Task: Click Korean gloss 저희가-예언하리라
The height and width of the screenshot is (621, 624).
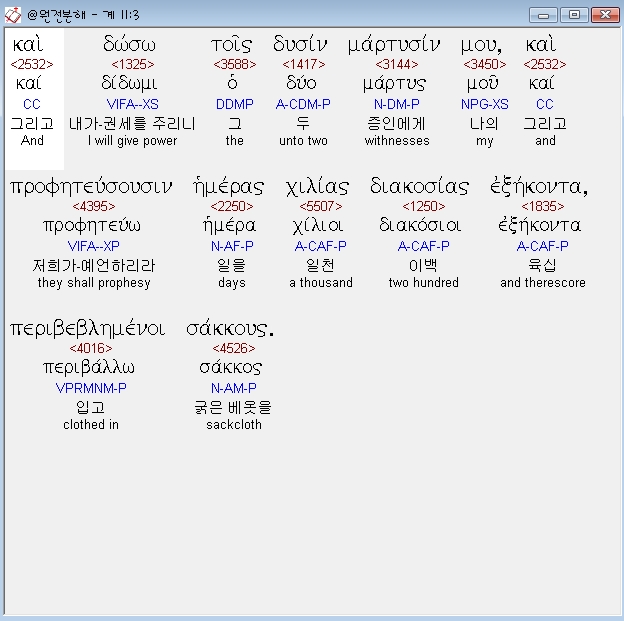Action: pos(94,266)
